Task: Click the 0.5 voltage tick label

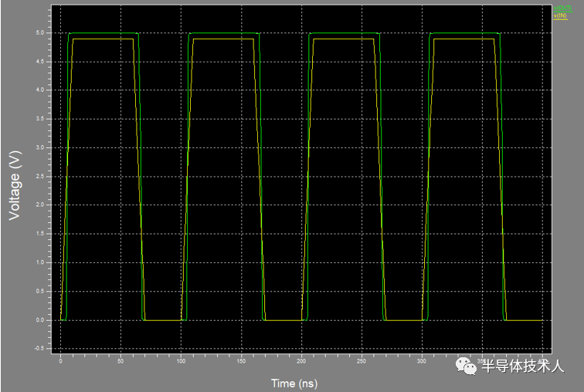Action: (40, 291)
